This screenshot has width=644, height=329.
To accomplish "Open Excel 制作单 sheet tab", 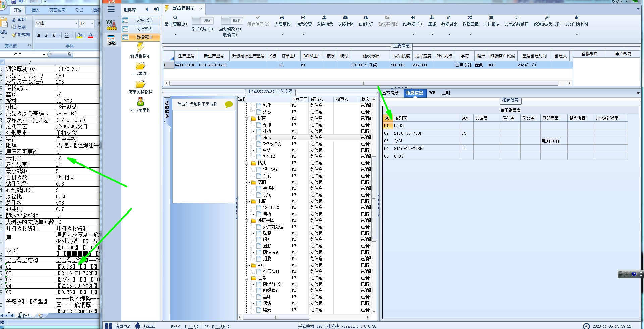I will click(24, 316).
